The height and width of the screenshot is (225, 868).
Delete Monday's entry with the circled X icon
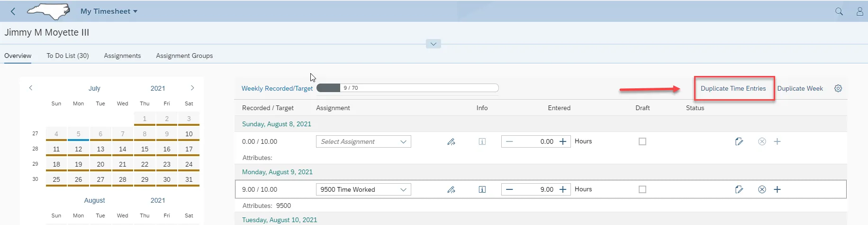pyautogui.click(x=762, y=189)
